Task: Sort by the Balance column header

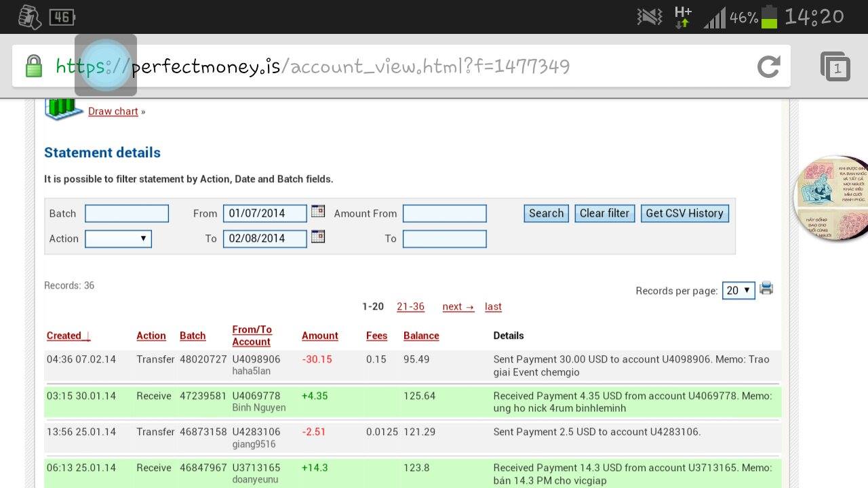Action: [x=421, y=335]
